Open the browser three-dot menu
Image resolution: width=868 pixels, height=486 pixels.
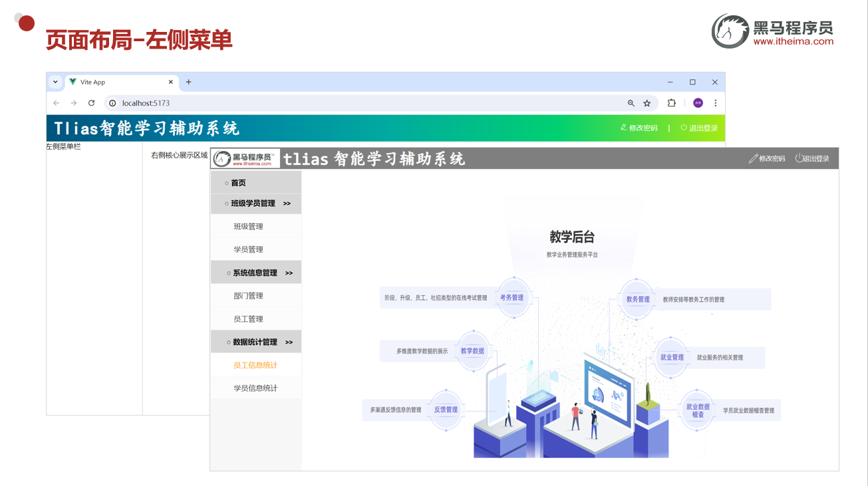click(715, 103)
